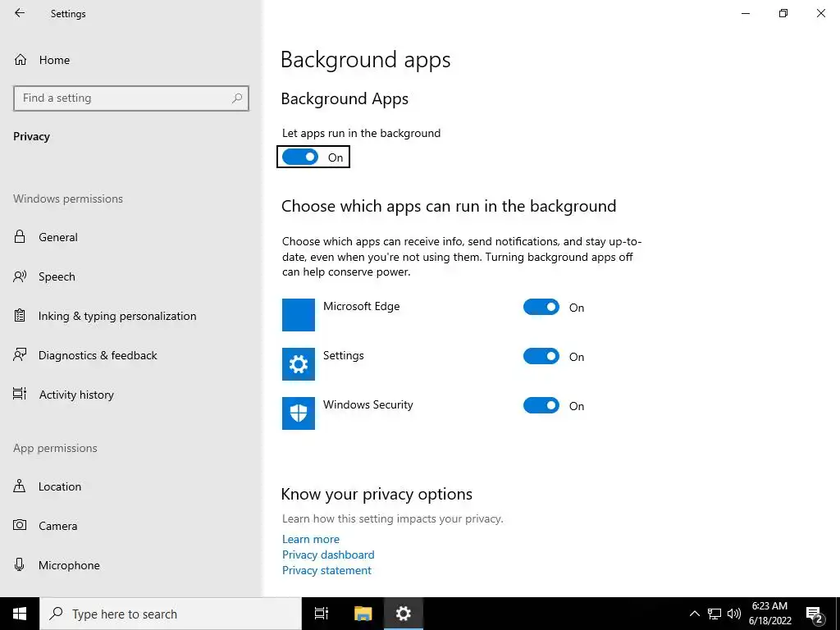Open the Privacy dashboard link
The height and width of the screenshot is (630, 840).
tap(328, 555)
